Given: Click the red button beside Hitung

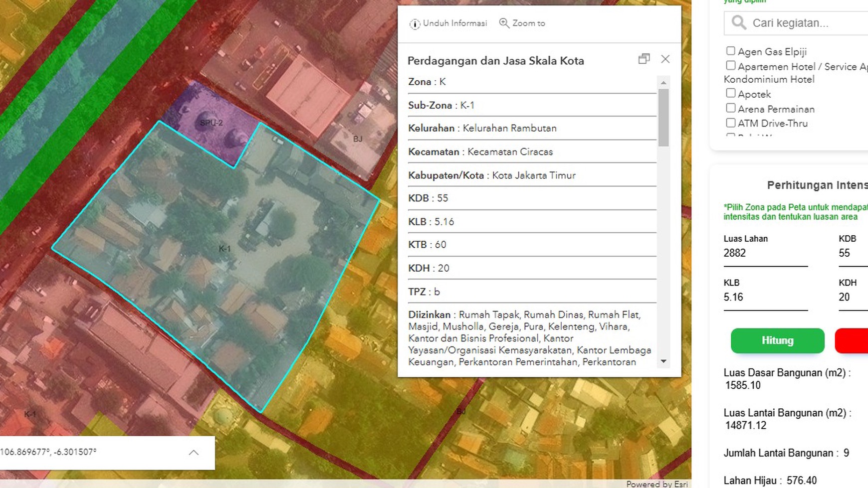Looking at the screenshot, I should pyautogui.click(x=852, y=341).
